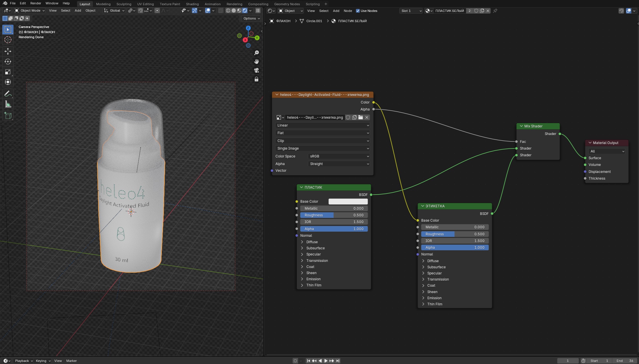Click ФЛАКОН breadcrumb in node editor
The width and height of the screenshot is (639, 364).
coord(280,21)
